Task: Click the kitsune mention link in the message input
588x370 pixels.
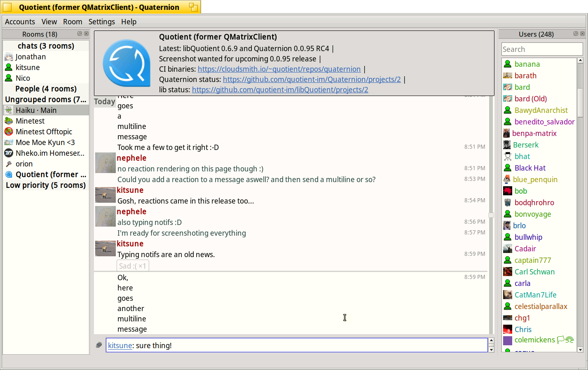Action: pyautogui.click(x=120, y=346)
